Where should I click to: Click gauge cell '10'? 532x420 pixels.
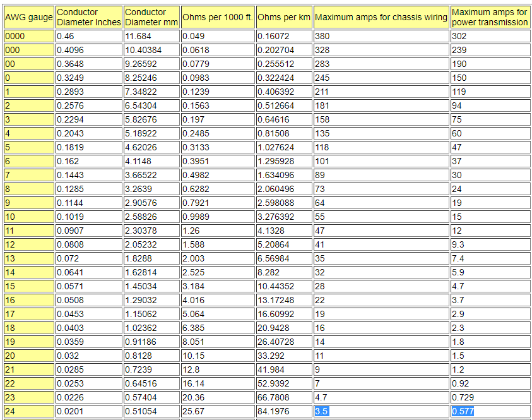29,217
